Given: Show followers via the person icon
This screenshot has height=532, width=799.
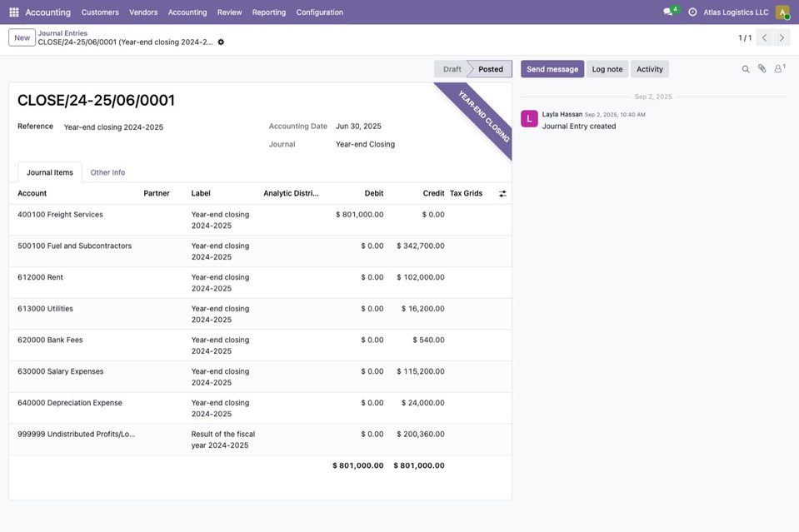Looking at the screenshot, I should pyautogui.click(x=779, y=69).
